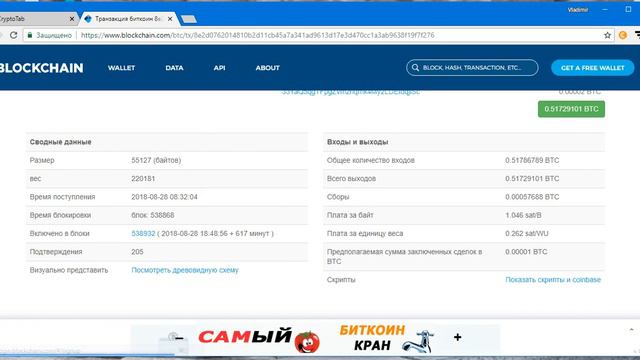
Task: Select total outputs value 0.51729101 BTC
Action: click(x=532, y=179)
